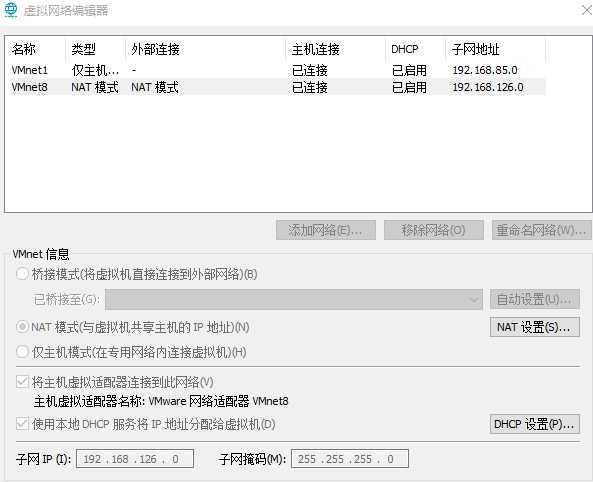593x482 pixels.
Task: Click the 自动设置(U)... button
Action: click(x=535, y=299)
